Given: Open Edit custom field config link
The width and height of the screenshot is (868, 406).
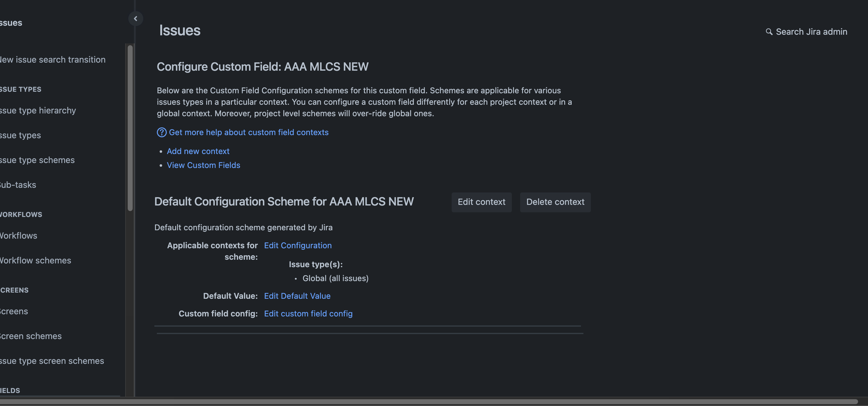Looking at the screenshot, I should tap(308, 314).
